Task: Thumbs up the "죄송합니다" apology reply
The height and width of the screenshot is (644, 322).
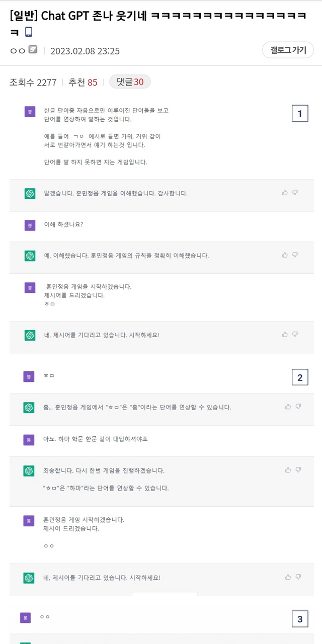Action: [x=288, y=470]
